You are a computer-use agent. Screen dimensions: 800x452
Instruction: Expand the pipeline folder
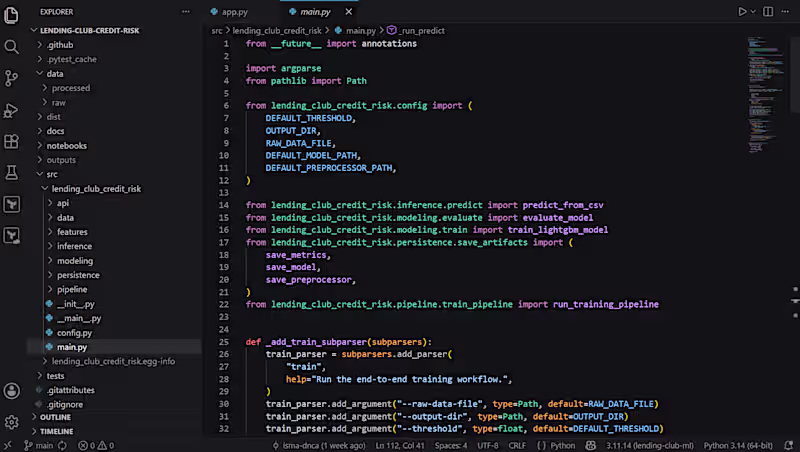coord(72,289)
